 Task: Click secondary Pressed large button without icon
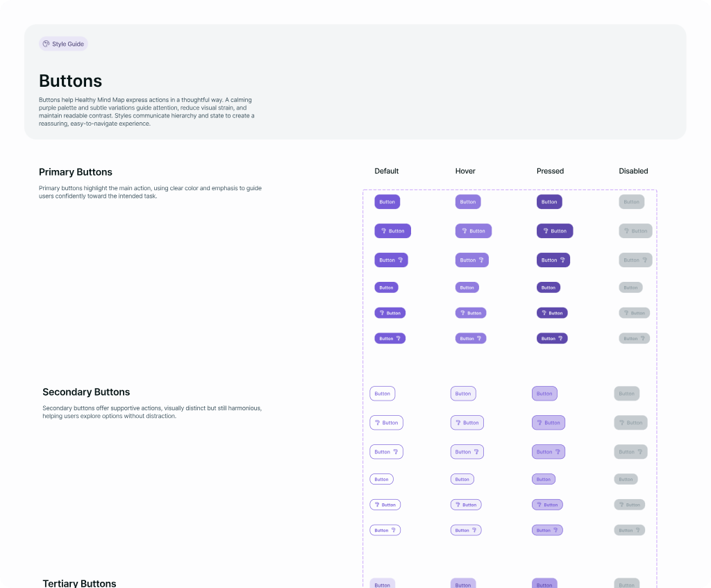(x=544, y=394)
